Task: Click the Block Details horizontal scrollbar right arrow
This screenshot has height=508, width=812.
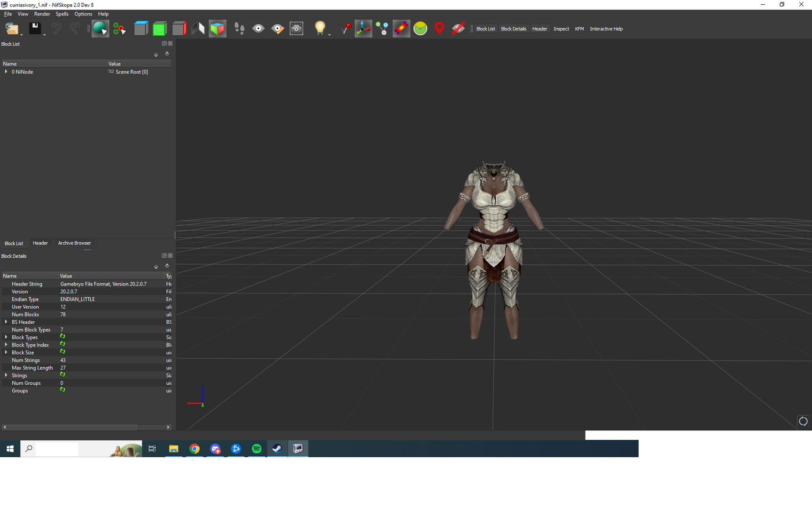Action: (168, 427)
